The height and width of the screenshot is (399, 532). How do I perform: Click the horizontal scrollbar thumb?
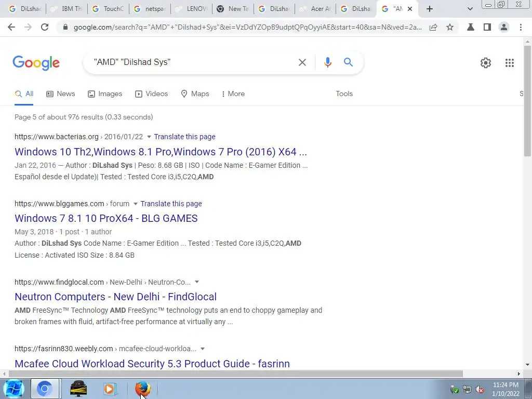pyautogui.click(x=235, y=374)
